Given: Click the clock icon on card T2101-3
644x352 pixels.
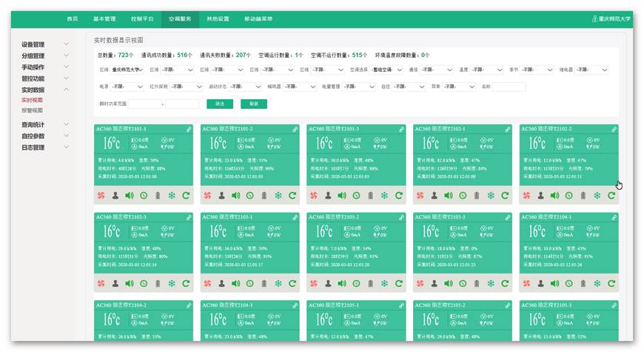Looking at the screenshot, I should point(356,196).
